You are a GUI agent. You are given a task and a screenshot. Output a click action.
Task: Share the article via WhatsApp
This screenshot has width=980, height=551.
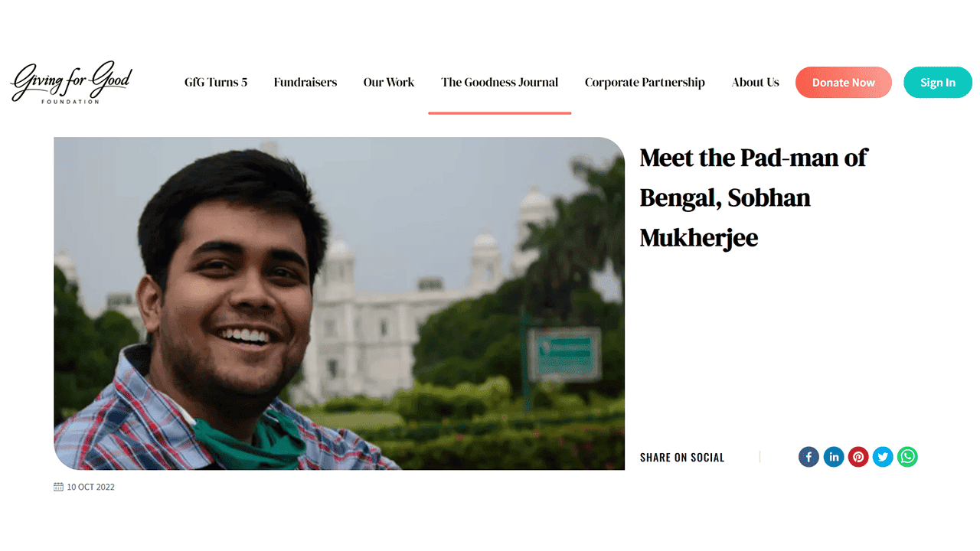[907, 457]
